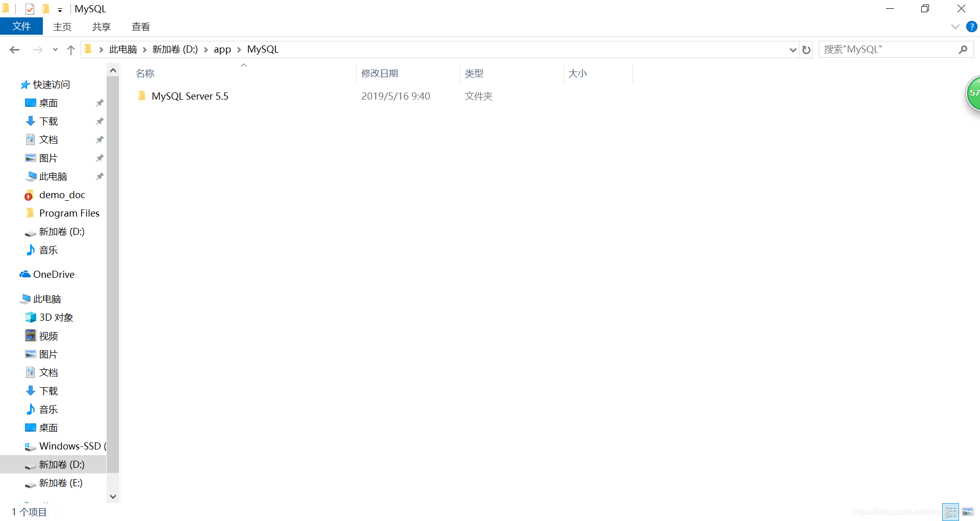
Task: Select 新加卷 (D:) in the address breadcrumb
Action: tap(175, 50)
